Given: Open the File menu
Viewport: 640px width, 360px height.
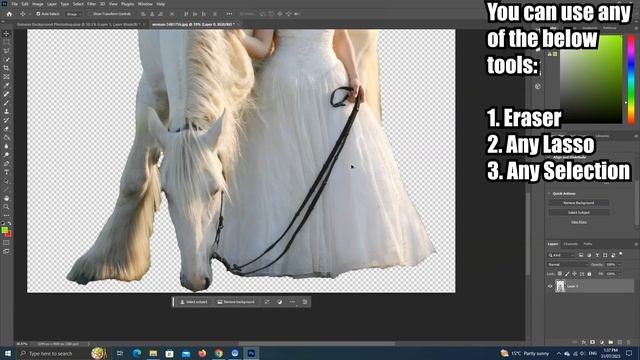Looking at the screenshot, I should click(x=14, y=4).
